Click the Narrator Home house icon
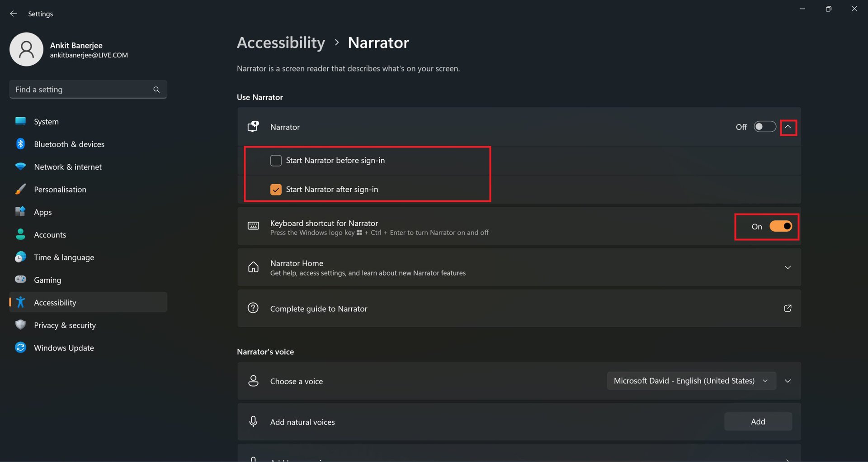The image size is (868, 462). pyautogui.click(x=253, y=267)
